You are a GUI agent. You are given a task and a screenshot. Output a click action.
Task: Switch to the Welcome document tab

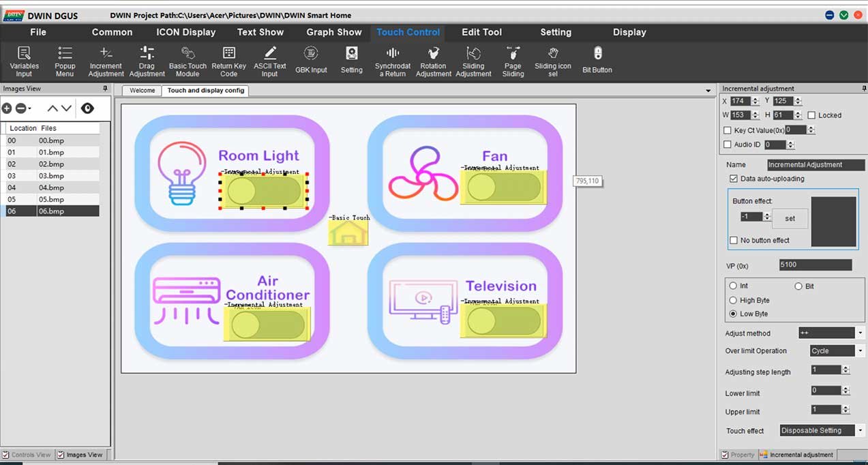tap(143, 90)
